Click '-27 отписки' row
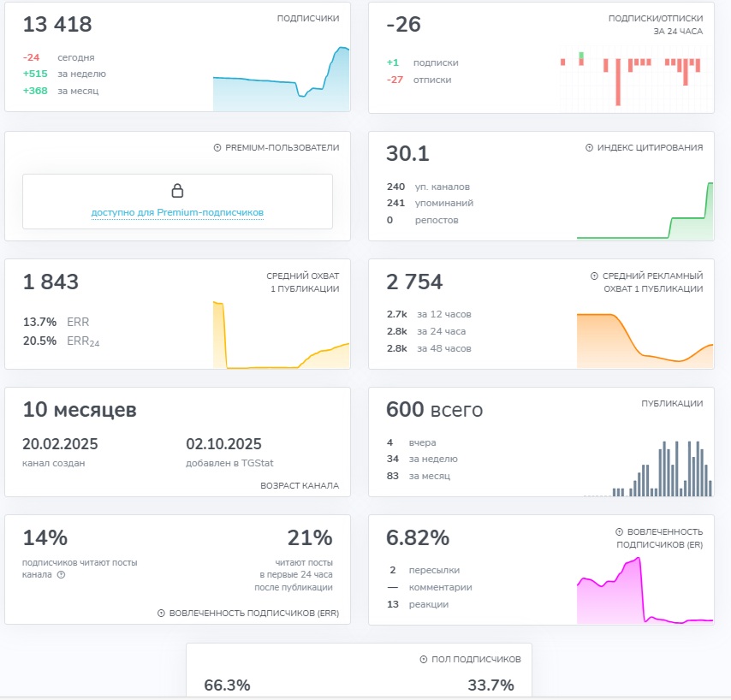731x700 pixels. tap(419, 80)
